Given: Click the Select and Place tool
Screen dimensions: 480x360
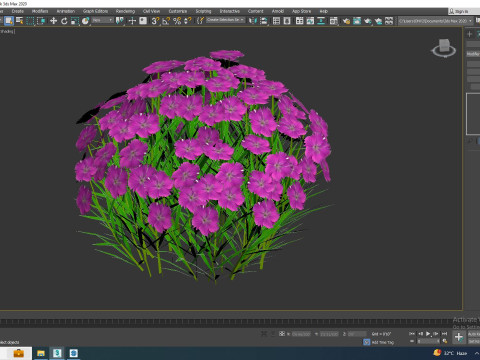Looking at the screenshot, I should (x=86, y=21).
